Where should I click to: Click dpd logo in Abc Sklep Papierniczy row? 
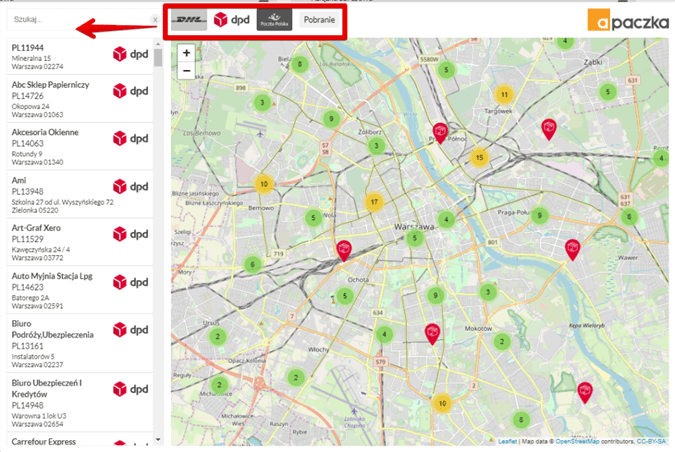coord(130,91)
